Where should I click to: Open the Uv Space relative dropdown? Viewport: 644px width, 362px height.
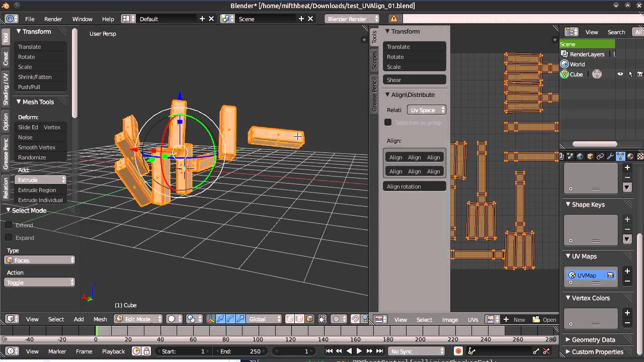pos(427,110)
